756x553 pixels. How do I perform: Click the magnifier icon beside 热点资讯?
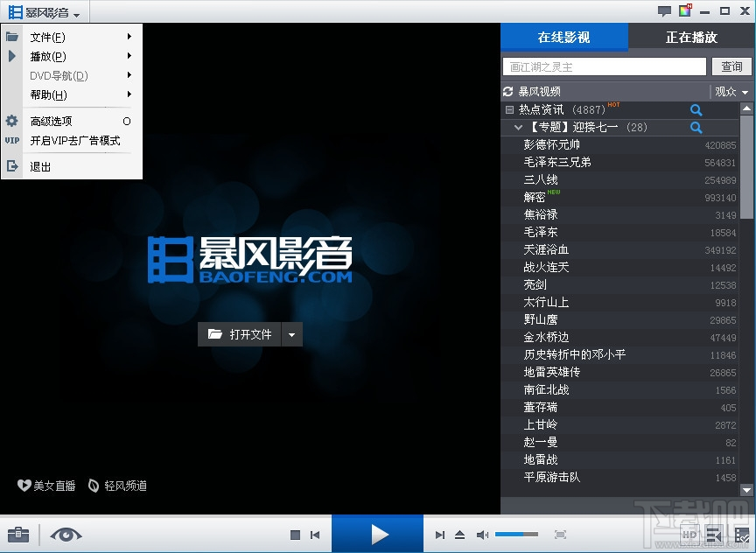pyautogui.click(x=696, y=110)
